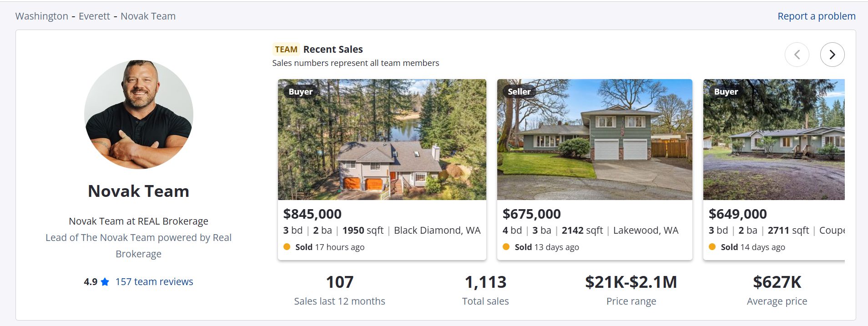Click Sold 13 days ago status dot
The image size is (868, 326).
tap(506, 247)
